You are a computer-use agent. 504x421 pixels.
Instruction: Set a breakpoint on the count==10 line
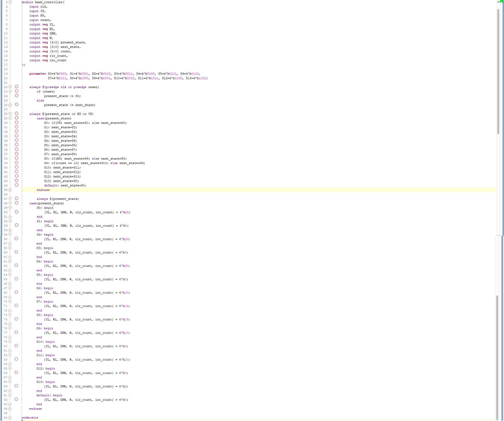click(x=16, y=163)
